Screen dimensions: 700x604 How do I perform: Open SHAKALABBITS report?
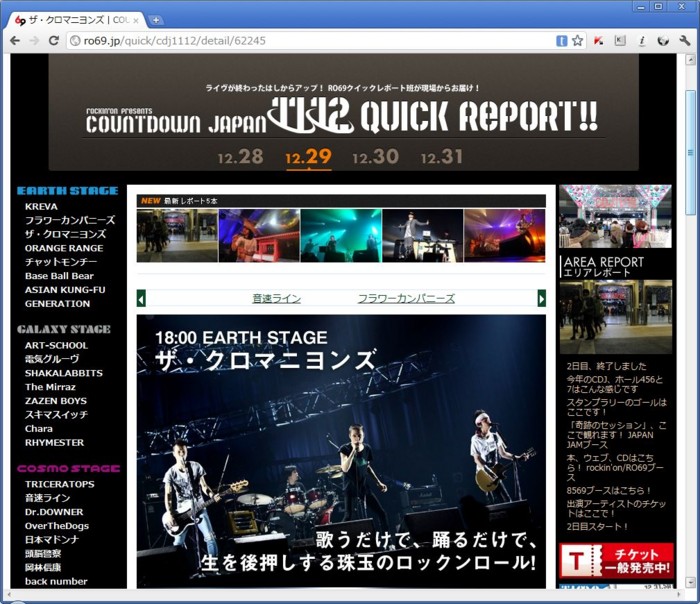64,373
